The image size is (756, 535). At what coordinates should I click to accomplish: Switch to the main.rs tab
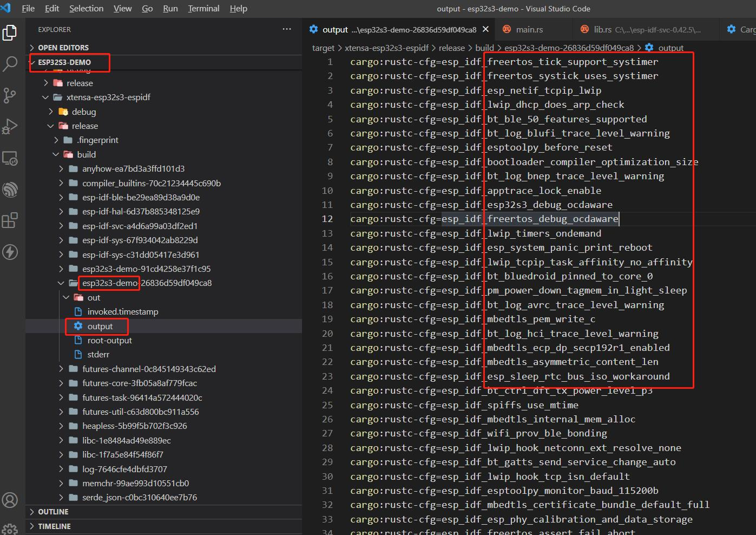point(529,30)
